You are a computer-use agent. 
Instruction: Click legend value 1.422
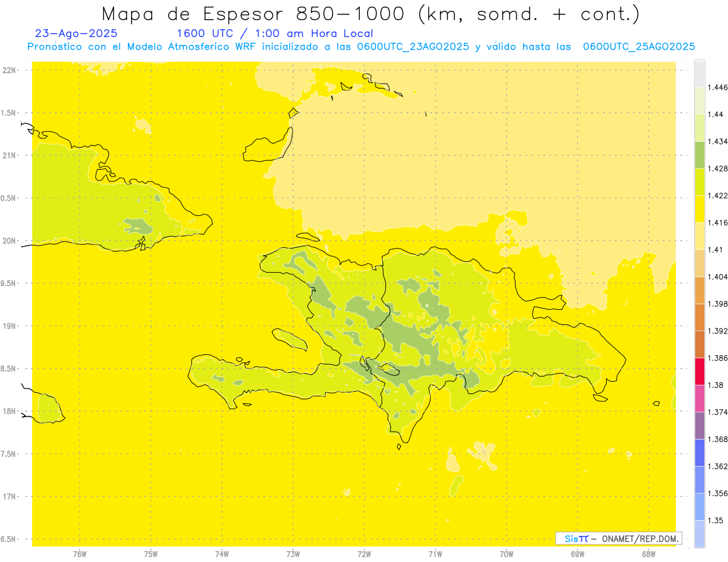click(x=718, y=196)
